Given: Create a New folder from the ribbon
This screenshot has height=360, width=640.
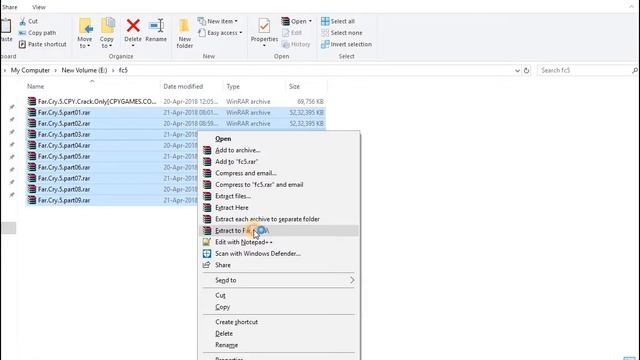Looking at the screenshot, I should pyautogui.click(x=184, y=33).
